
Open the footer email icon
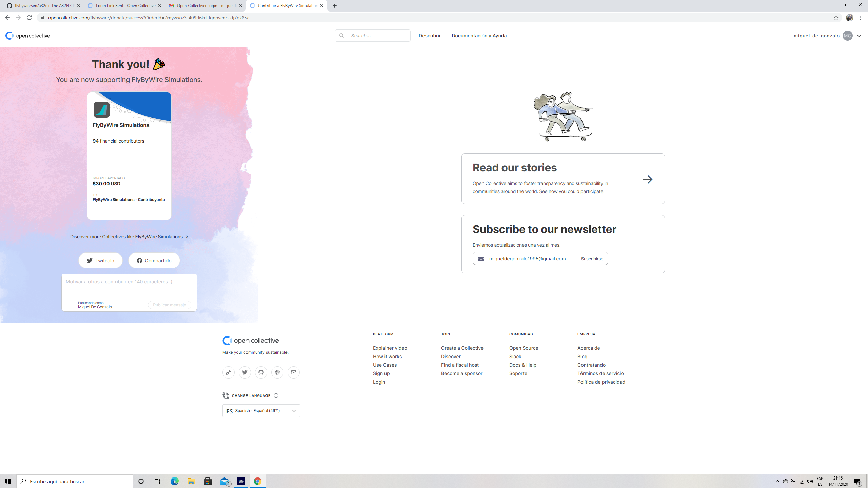[x=294, y=372]
